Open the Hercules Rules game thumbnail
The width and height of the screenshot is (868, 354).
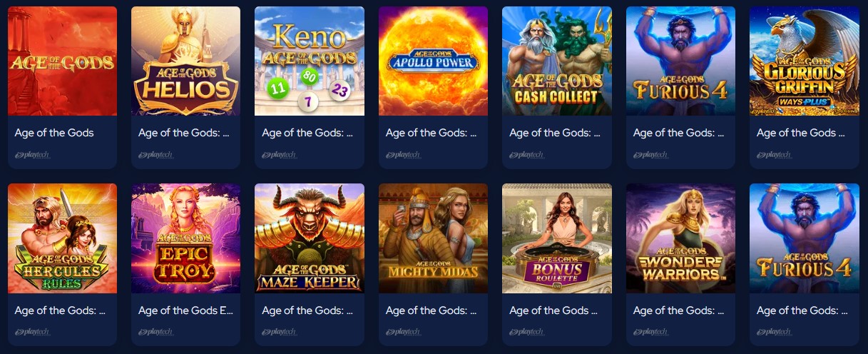tap(62, 238)
